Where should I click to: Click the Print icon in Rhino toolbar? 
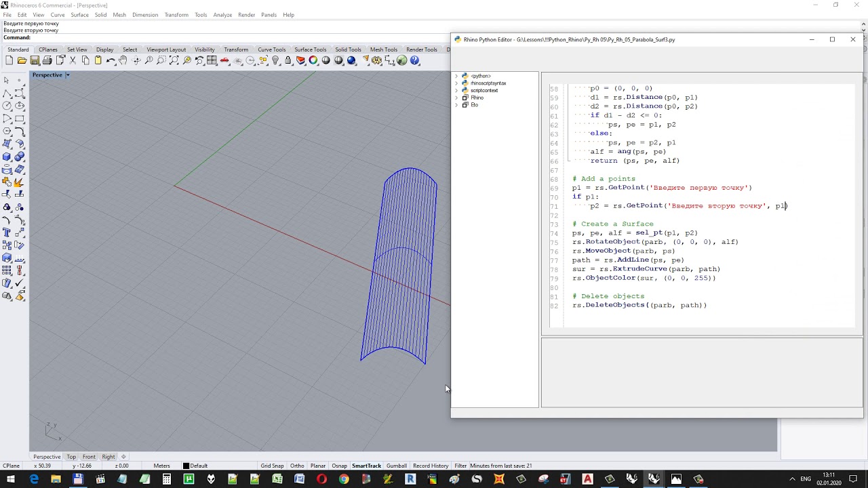pyautogui.click(x=47, y=60)
